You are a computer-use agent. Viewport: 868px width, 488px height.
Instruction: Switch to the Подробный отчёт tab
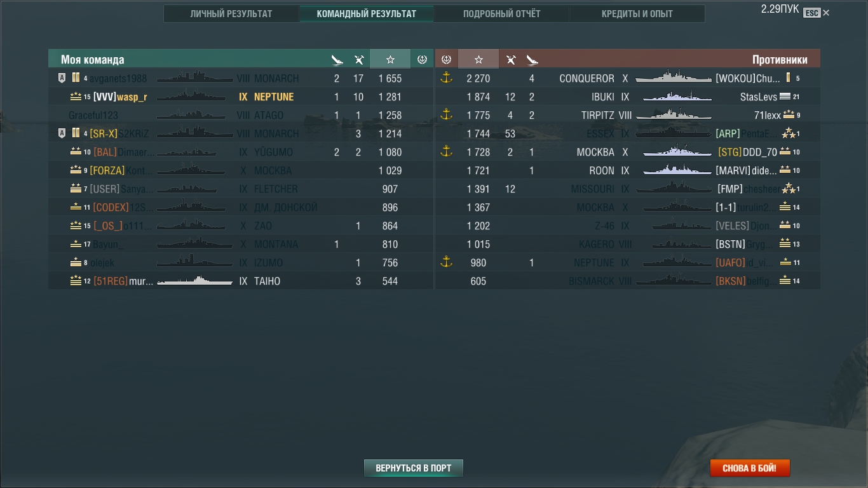(x=502, y=13)
